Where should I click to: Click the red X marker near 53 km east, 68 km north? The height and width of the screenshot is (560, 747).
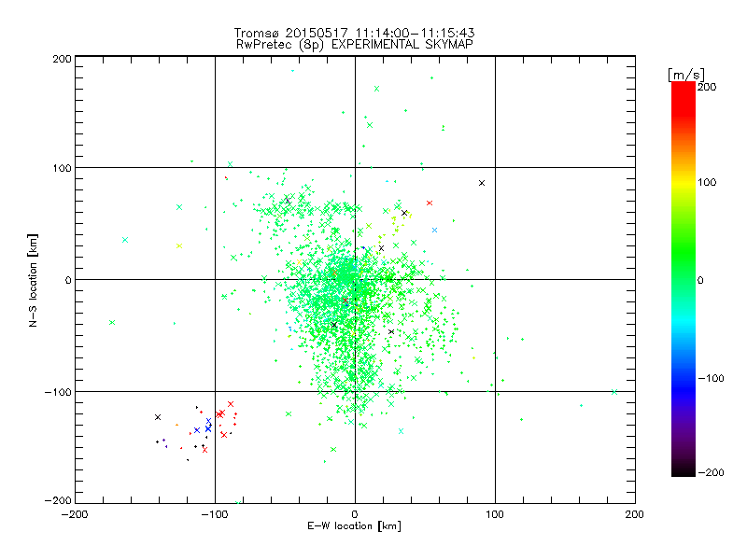430,203
